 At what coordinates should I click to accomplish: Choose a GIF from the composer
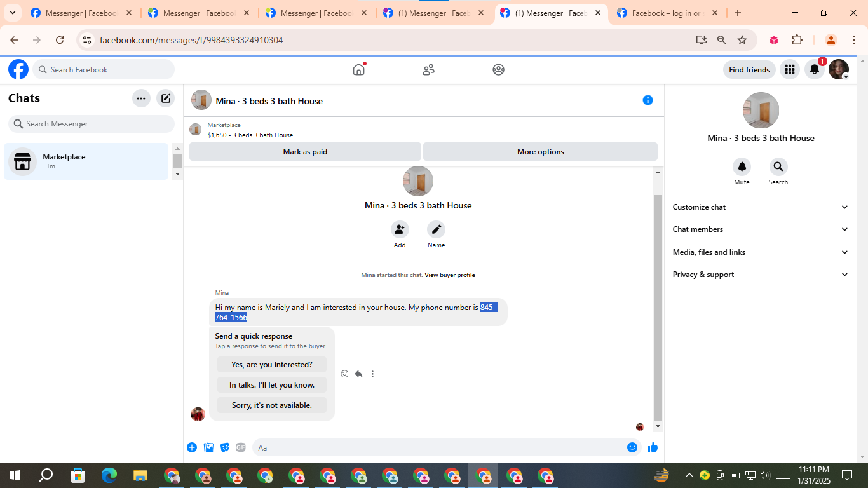tap(241, 447)
